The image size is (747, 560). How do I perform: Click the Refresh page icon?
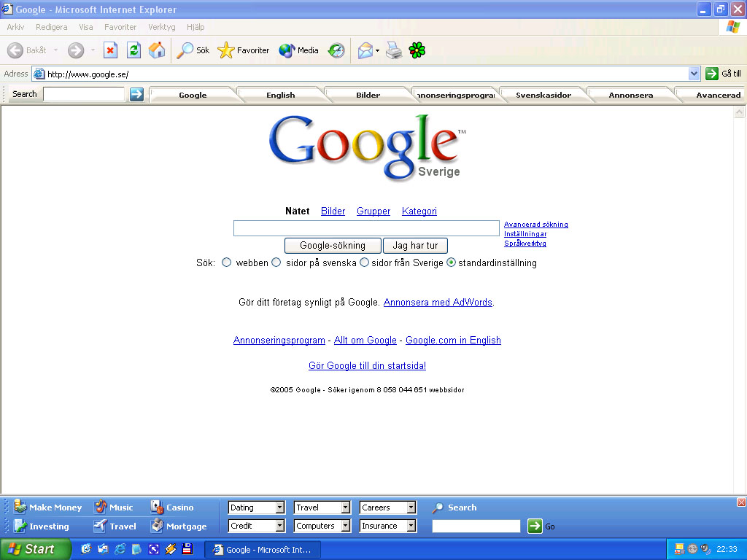(x=134, y=50)
